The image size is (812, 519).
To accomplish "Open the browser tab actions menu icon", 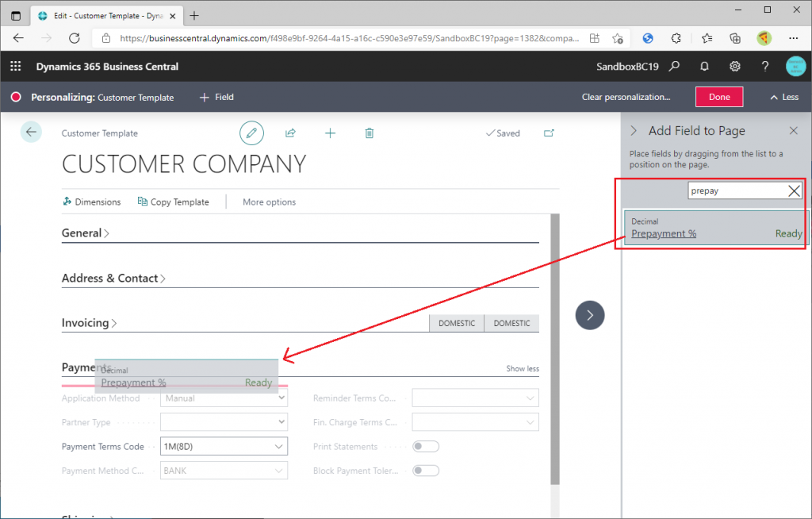I will coord(16,16).
